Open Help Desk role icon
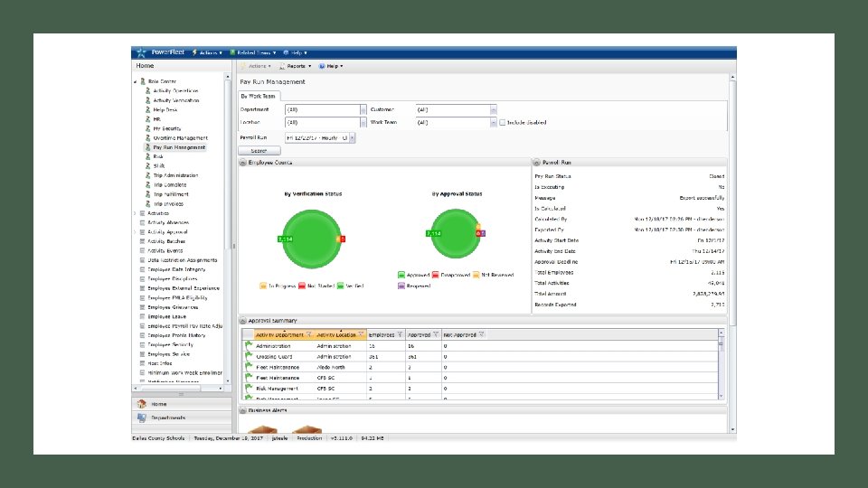Screen dimensions: 868x488 (147, 109)
